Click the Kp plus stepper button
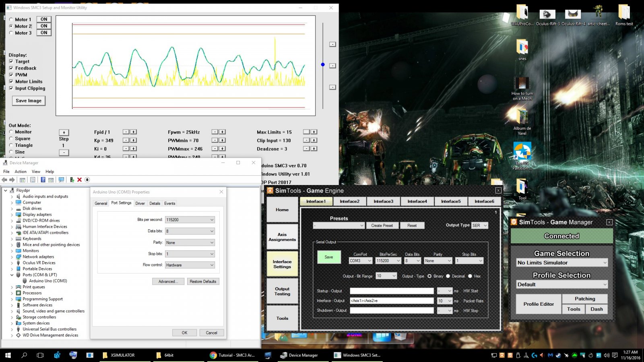Image resolution: width=644 pixels, height=362 pixels. point(133,140)
